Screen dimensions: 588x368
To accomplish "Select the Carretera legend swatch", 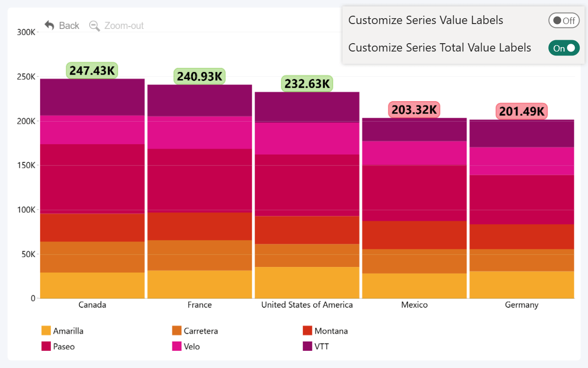I will click(x=177, y=331).
